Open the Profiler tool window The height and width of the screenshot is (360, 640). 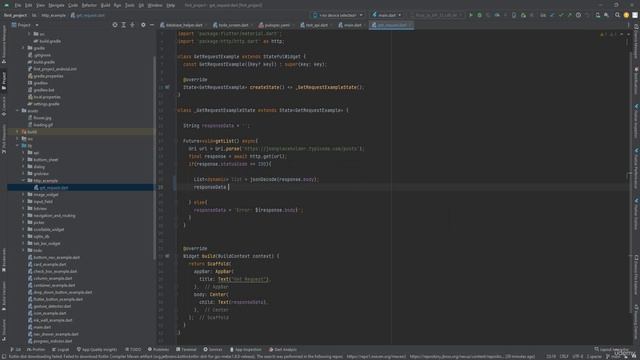(36, 349)
